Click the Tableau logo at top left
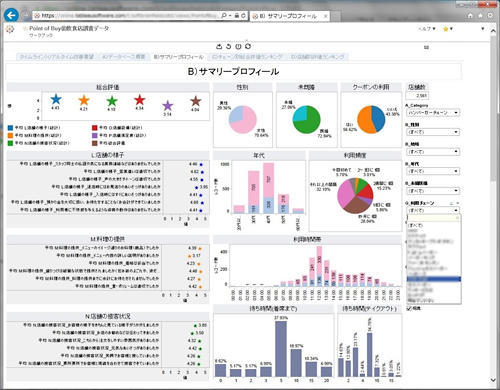The height and width of the screenshot is (390, 500). tap(10, 29)
